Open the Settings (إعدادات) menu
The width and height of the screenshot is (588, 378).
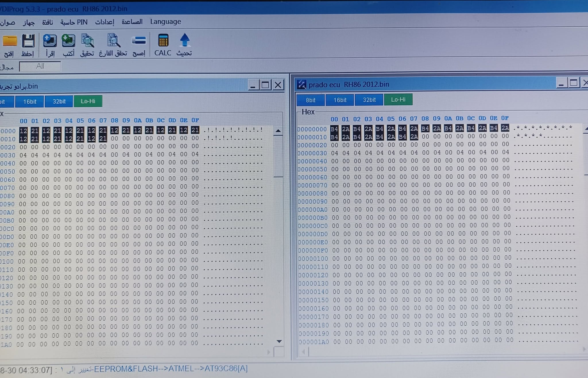105,22
